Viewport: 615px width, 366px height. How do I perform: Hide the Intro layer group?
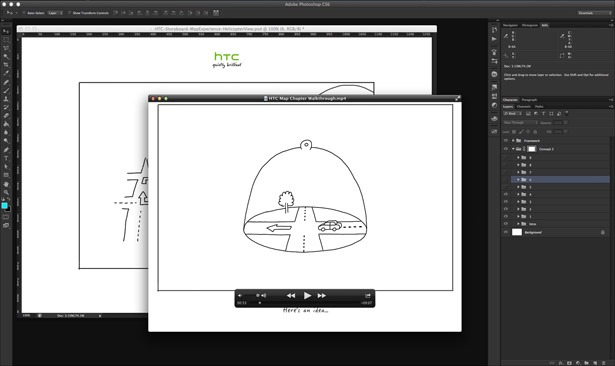point(506,224)
